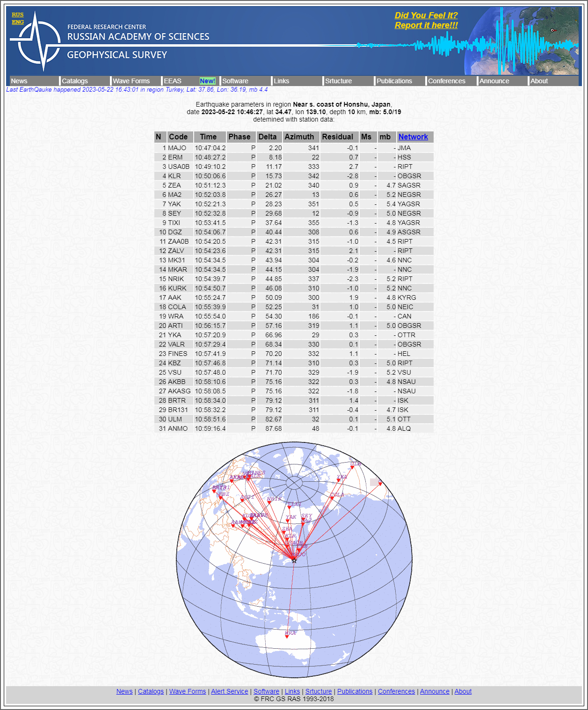This screenshot has height=710, width=588.
Task: Click the earthquake epicenter star on the map
Action: tap(294, 561)
